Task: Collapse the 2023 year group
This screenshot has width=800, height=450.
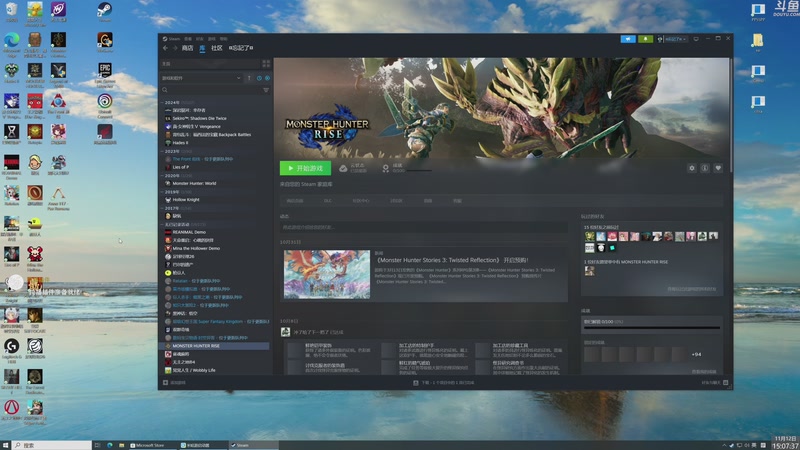Action: 162,152
